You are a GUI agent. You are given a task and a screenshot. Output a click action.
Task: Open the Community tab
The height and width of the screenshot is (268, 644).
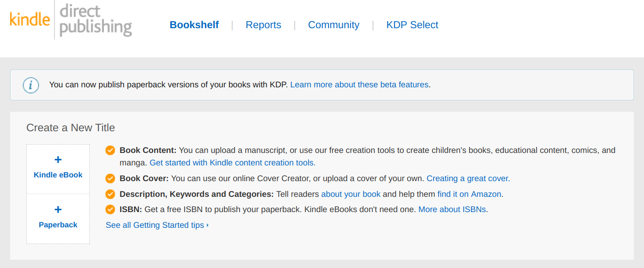click(334, 25)
